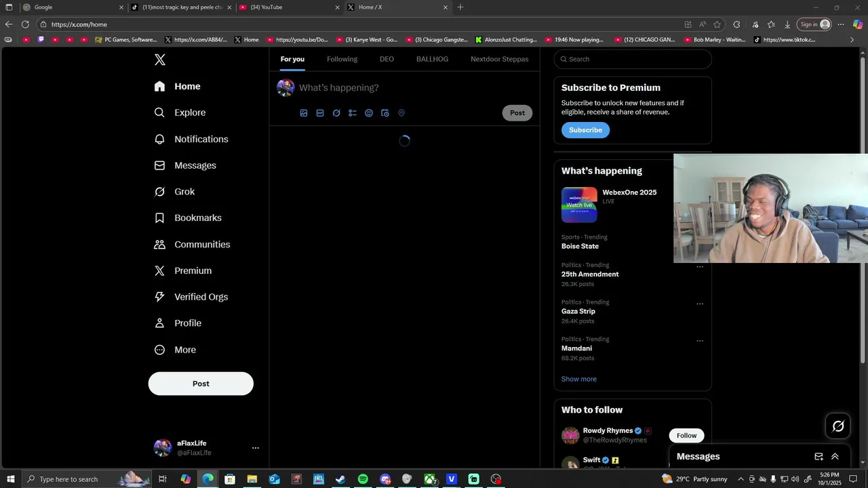
Task: Open the options dots for Gaza Strip
Action: click(700, 304)
